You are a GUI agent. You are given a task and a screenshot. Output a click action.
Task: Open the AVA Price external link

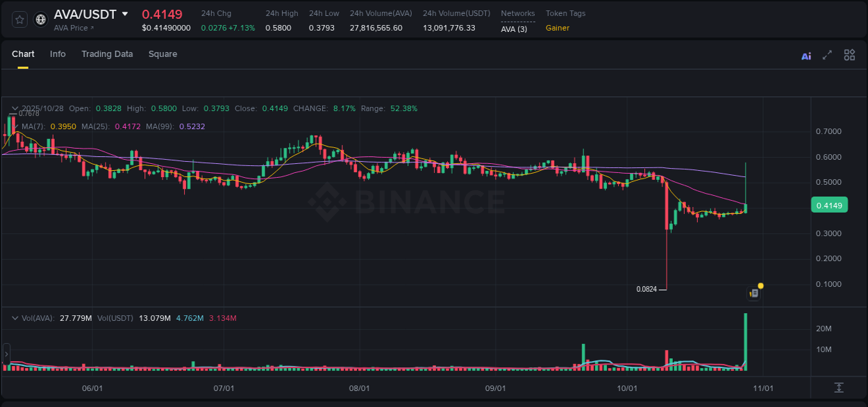click(74, 28)
